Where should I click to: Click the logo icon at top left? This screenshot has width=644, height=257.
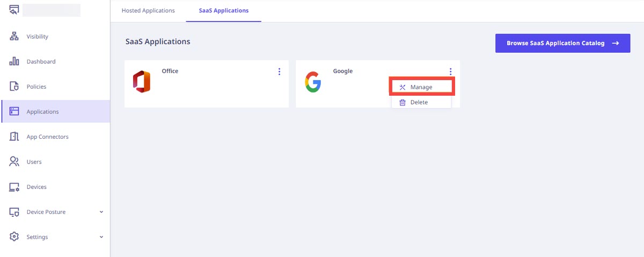(x=14, y=9)
